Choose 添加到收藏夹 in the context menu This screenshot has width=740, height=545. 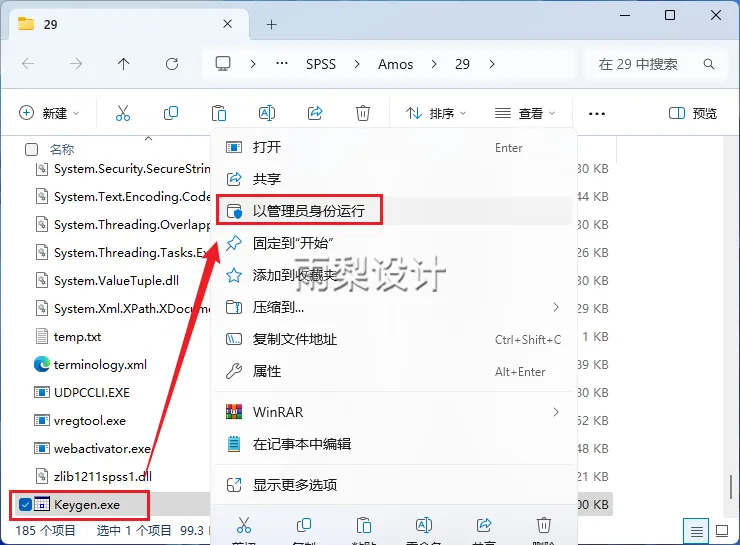coord(394,275)
